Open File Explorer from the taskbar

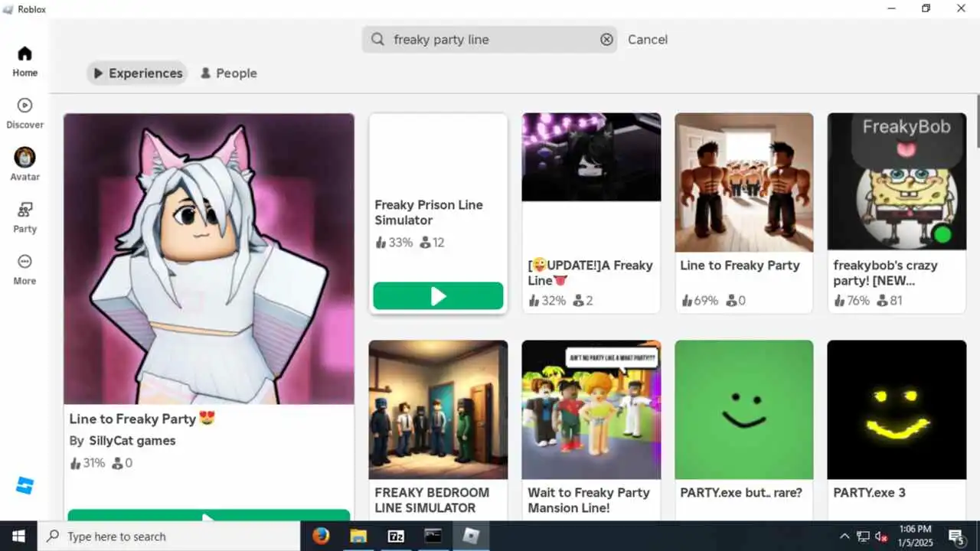tap(358, 536)
